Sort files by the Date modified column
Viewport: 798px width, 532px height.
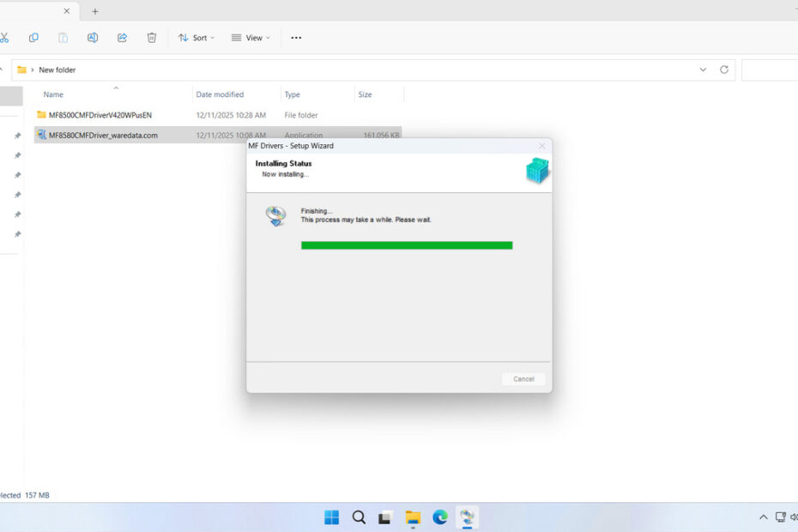point(220,94)
